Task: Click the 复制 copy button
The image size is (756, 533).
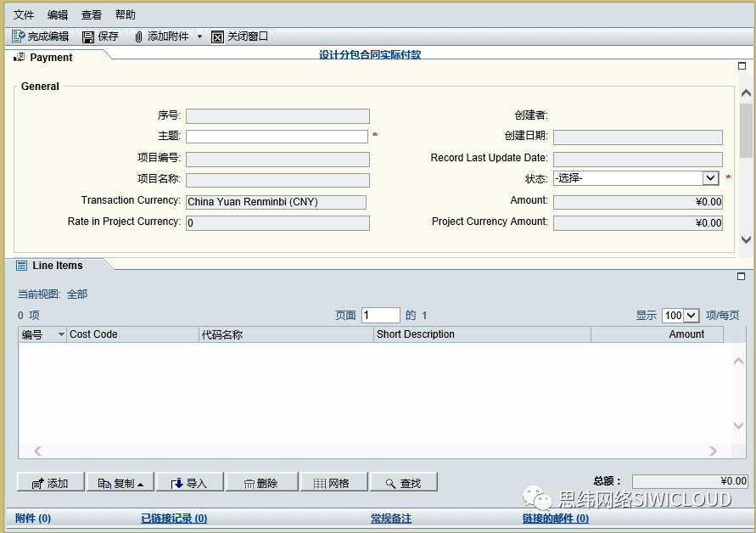Action: (x=120, y=482)
